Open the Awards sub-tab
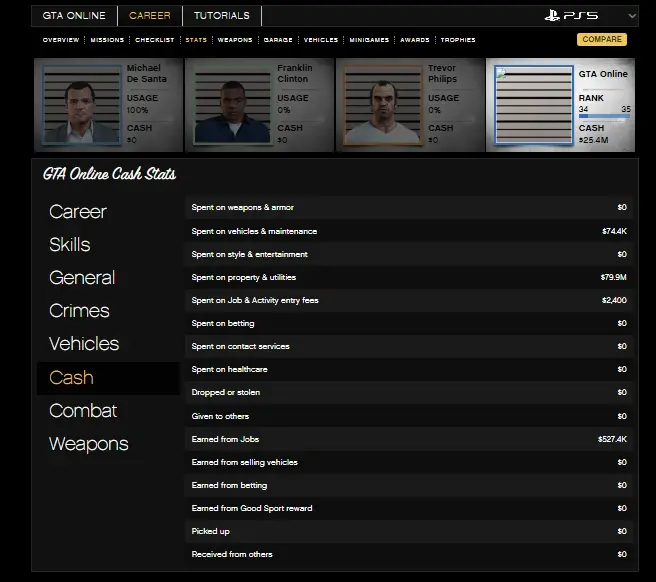The height and width of the screenshot is (582, 656). pyautogui.click(x=415, y=40)
